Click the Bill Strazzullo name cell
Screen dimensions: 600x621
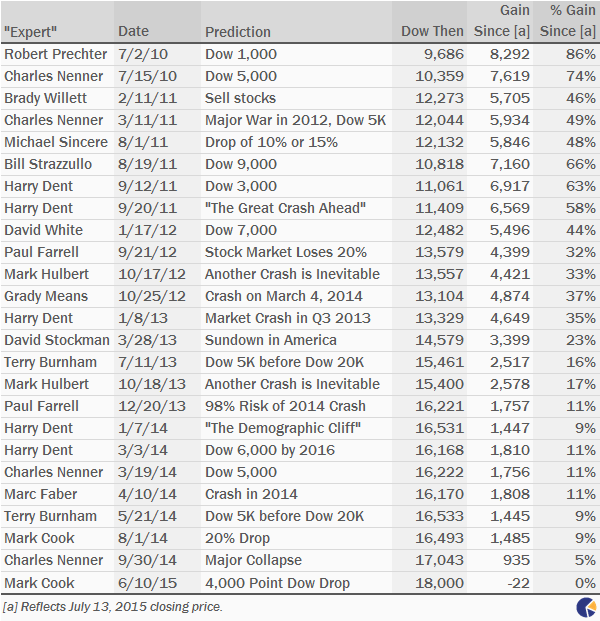pos(48,164)
